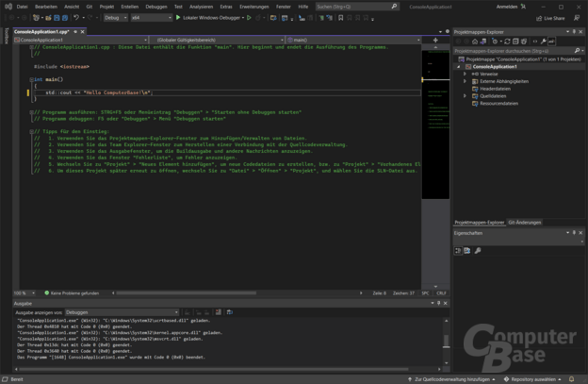The image size is (588, 384).
Task: Toggle auto-hide pin on Ausgabe panel
Action: [x=438, y=303]
